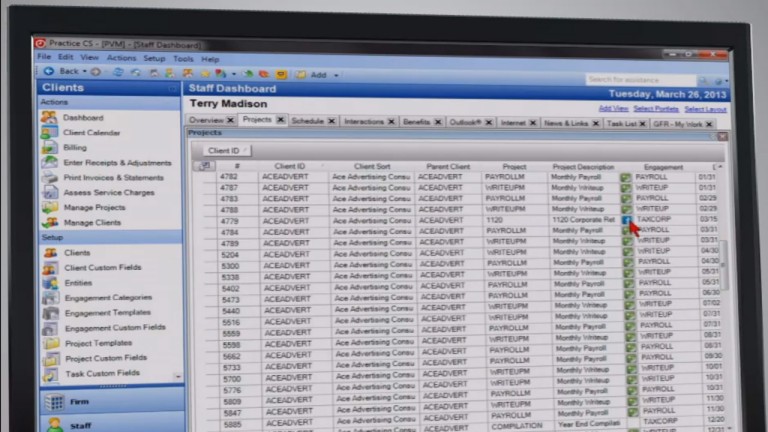Click the Select Layout link

pyautogui.click(x=705, y=108)
